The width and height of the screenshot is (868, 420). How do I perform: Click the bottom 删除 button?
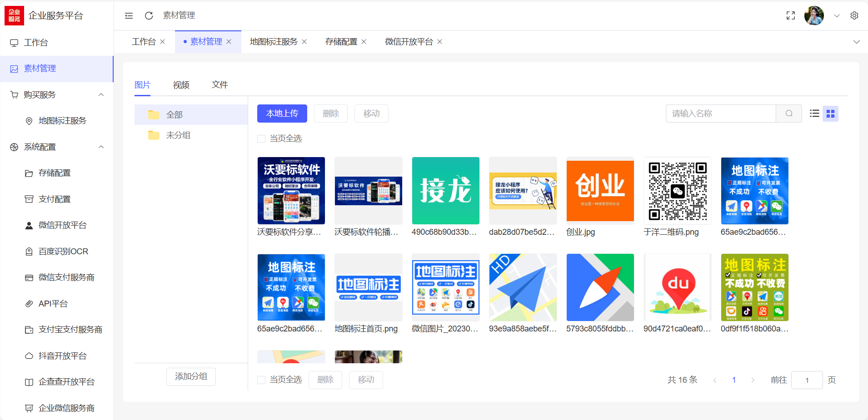point(325,380)
